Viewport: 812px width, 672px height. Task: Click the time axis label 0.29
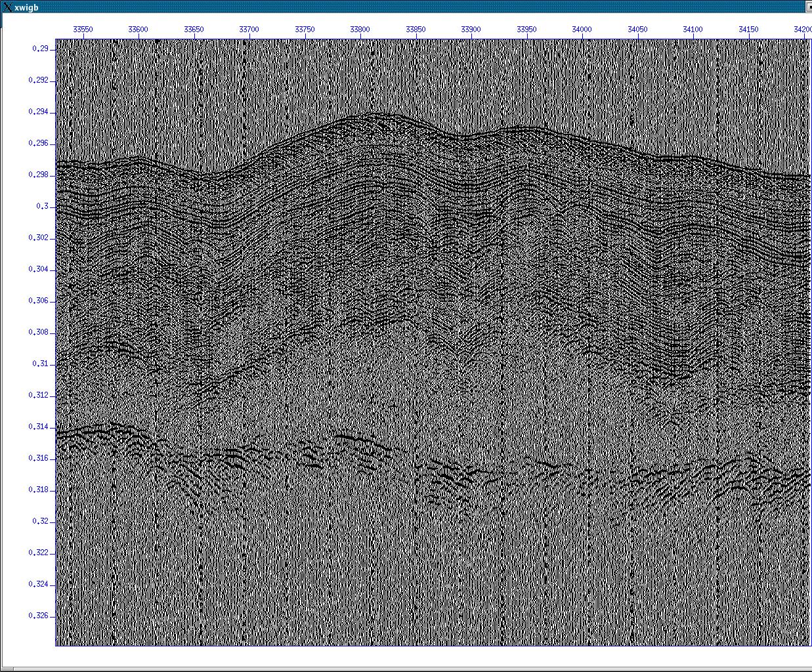(x=40, y=49)
